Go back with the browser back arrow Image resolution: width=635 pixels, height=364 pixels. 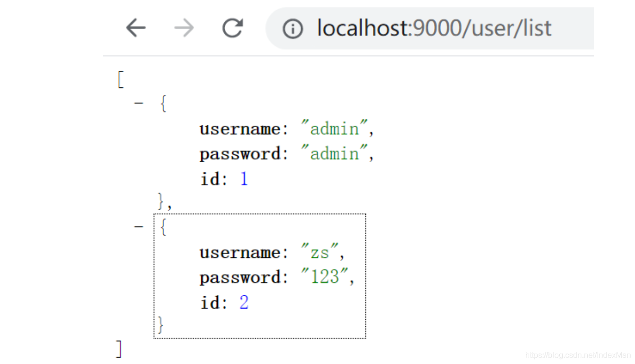pyautogui.click(x=136, y=28)
